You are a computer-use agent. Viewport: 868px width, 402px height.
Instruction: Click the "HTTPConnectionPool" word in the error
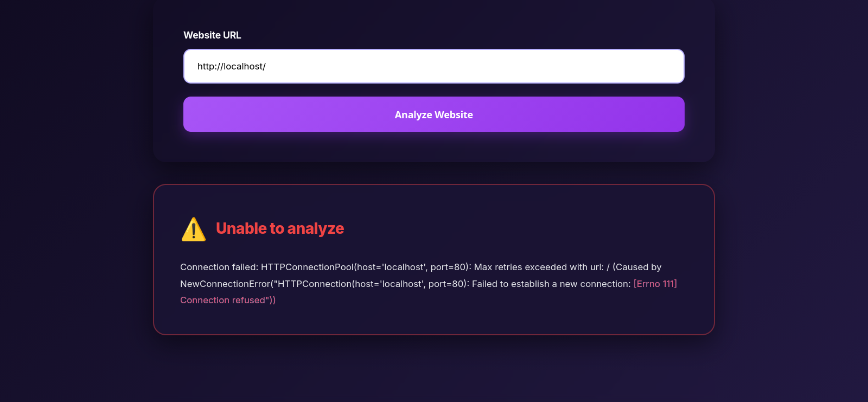[307, 267]
